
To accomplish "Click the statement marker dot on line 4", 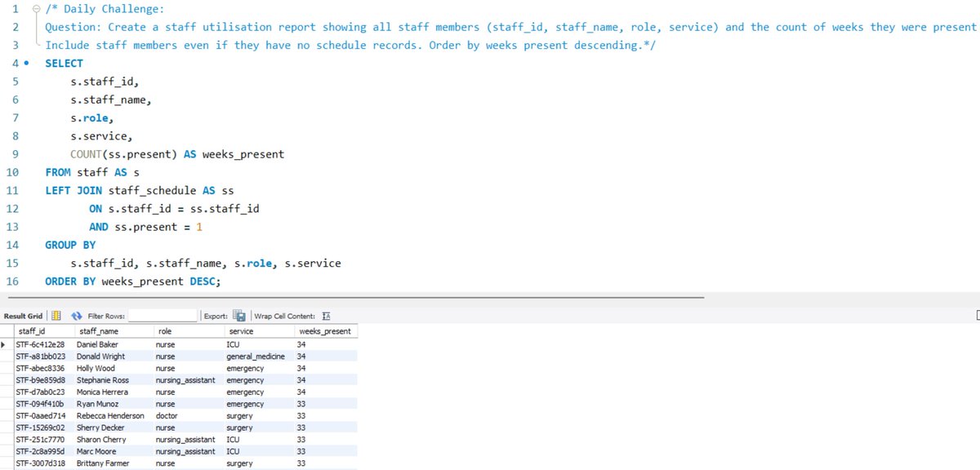I will pos(27,63).
